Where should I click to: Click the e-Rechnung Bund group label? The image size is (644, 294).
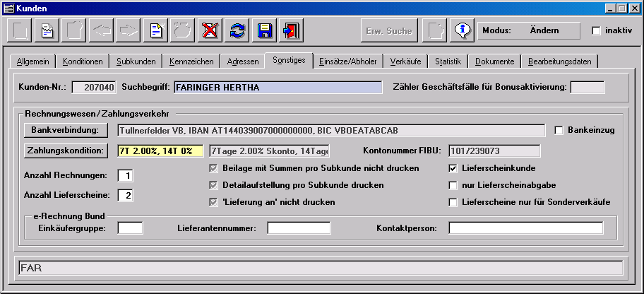click(x=69, y=216)
